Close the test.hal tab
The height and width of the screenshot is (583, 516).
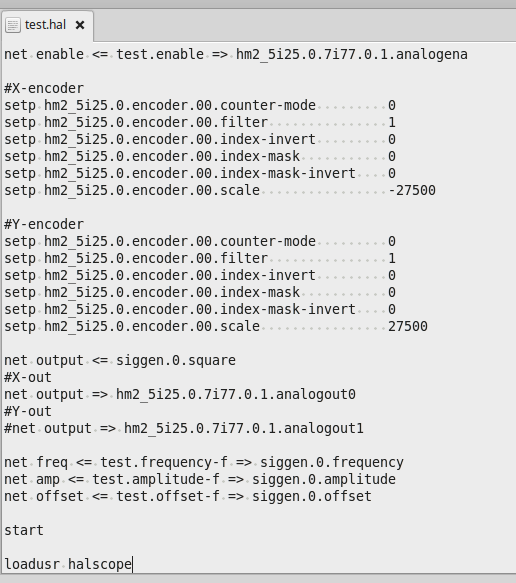point(80,25)
